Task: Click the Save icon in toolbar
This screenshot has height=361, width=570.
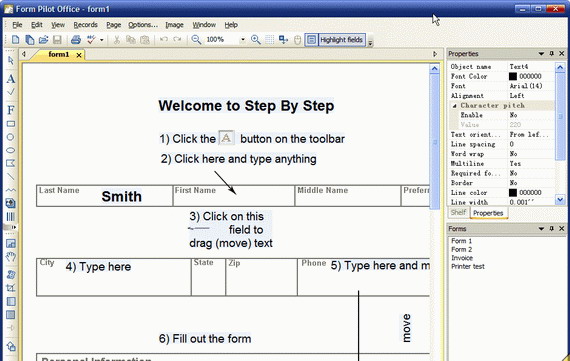Action: (57, 40)
